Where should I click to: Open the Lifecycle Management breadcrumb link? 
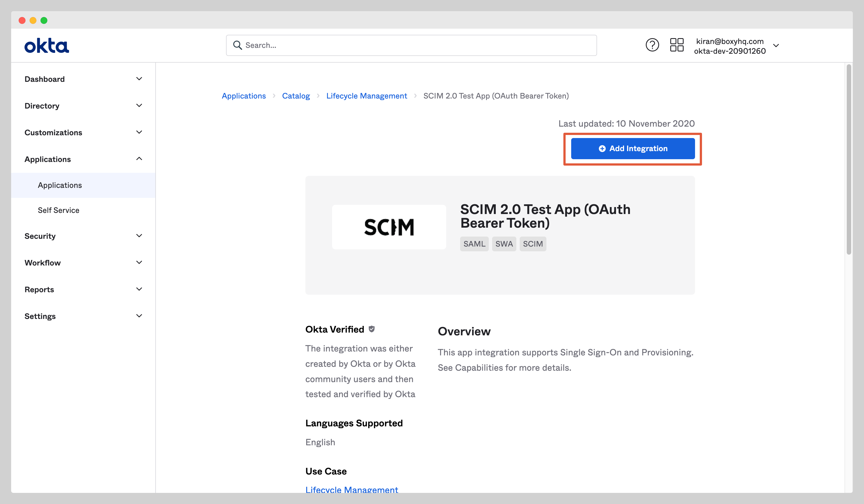tap(367, 96)
